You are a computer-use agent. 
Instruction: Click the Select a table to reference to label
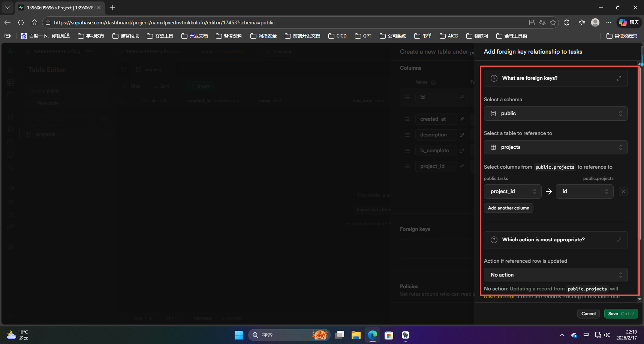coord(518,133)
